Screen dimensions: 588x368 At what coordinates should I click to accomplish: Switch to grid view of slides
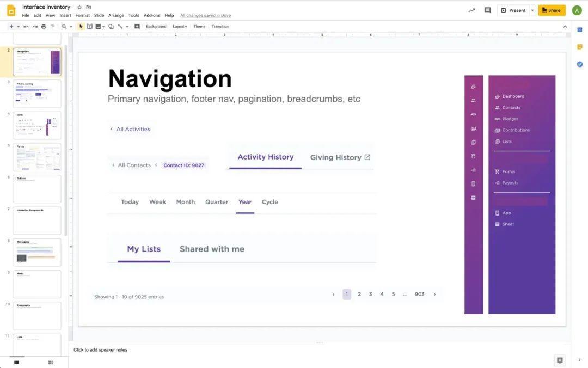click(x=50, y=362)
